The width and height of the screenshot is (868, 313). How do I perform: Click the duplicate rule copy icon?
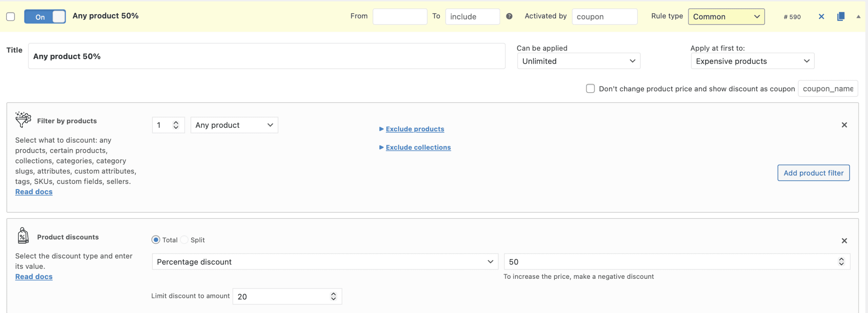(841, 17)
